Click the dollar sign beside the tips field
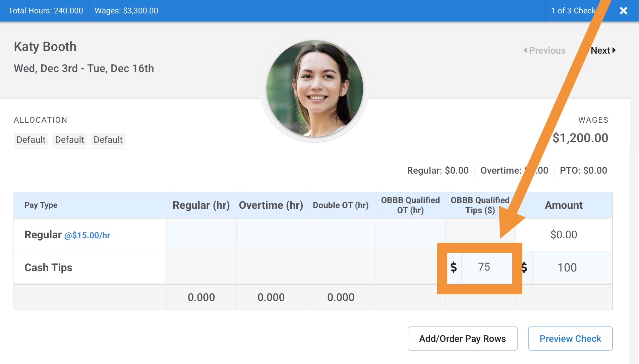The image size is (639, 364). coord(454,267)
